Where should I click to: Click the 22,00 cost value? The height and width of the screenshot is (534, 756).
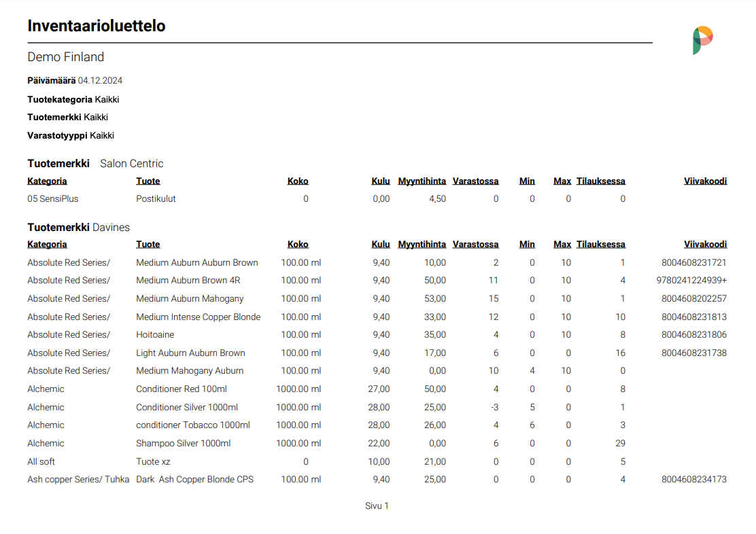coord(379,444)
